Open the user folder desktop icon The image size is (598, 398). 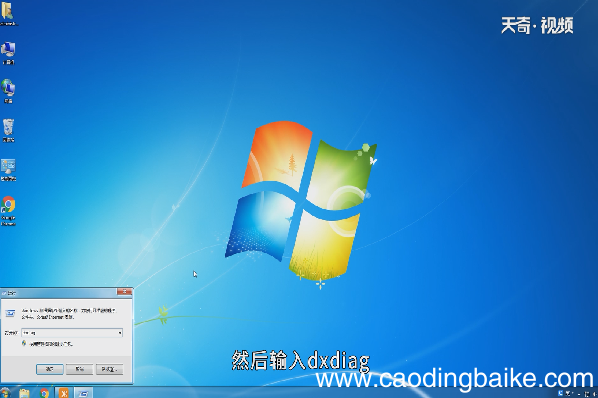pyautogui.click(x=8, y=13)
